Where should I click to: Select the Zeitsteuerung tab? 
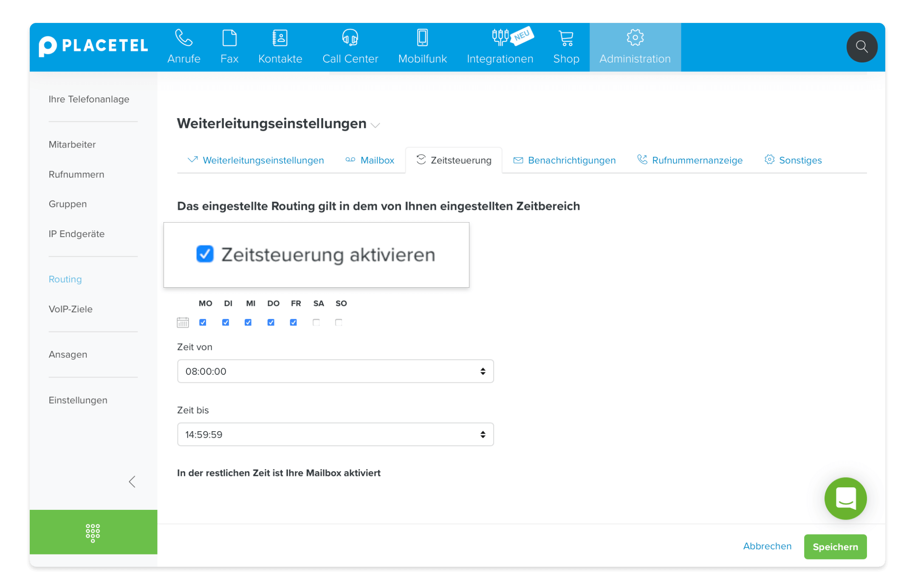click(x=454, y=160)
